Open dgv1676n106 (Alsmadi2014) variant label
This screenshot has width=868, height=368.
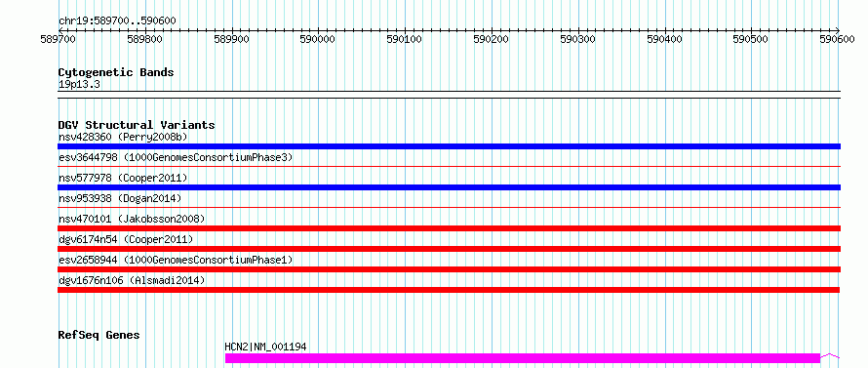pos(132,280)
